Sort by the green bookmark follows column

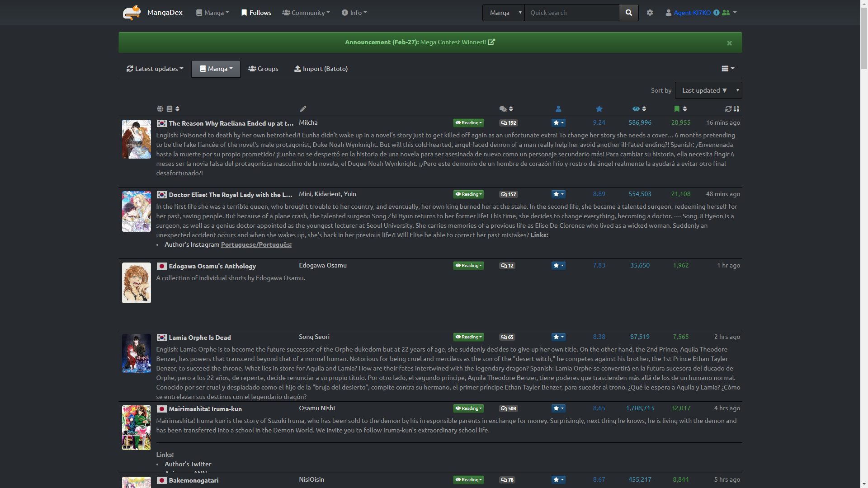(x=680, y=109)
